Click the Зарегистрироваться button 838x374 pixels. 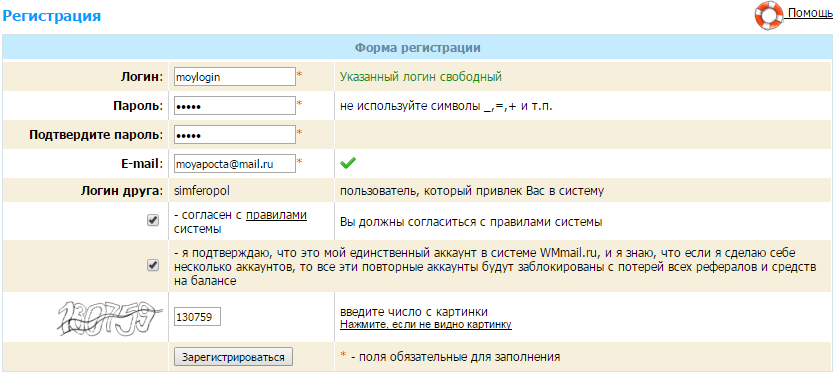point(234,357)
